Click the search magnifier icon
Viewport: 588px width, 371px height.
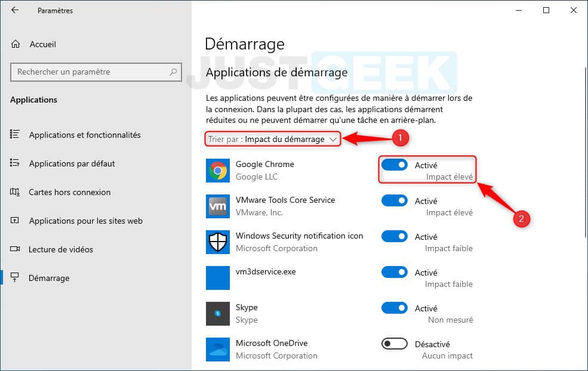173,72
